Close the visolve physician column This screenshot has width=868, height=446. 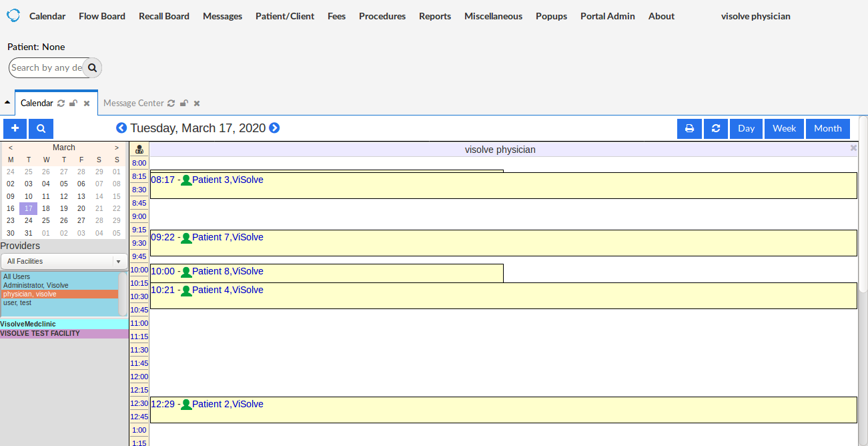coord(853,148)
